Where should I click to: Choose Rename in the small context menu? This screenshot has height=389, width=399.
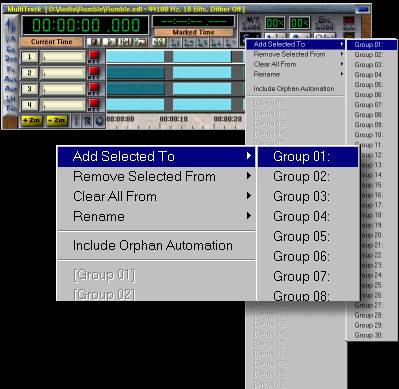click(295, 74)
